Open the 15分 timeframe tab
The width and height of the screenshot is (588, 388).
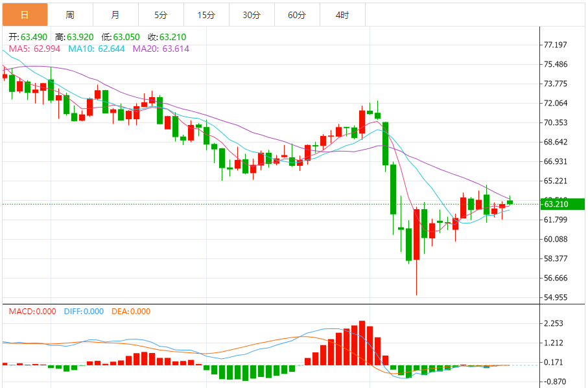click(x=206, y=15)
